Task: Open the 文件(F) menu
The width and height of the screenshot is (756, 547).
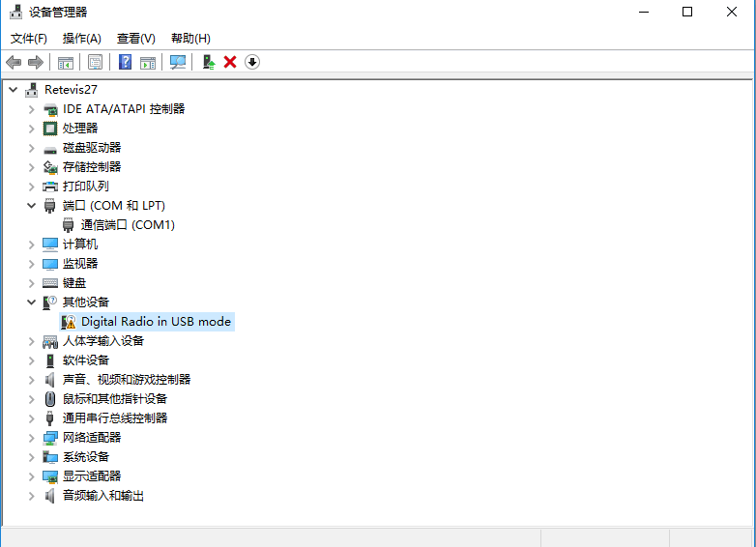Action: point(29,39)
